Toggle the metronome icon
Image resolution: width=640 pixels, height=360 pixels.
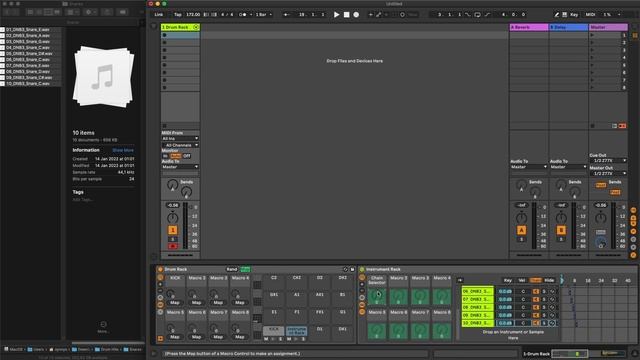tap(243, 15)
